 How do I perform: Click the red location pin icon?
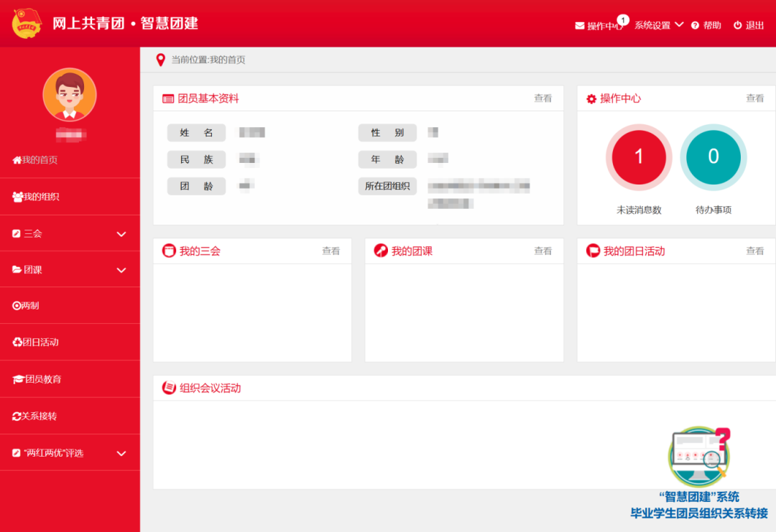pos(161,60)
